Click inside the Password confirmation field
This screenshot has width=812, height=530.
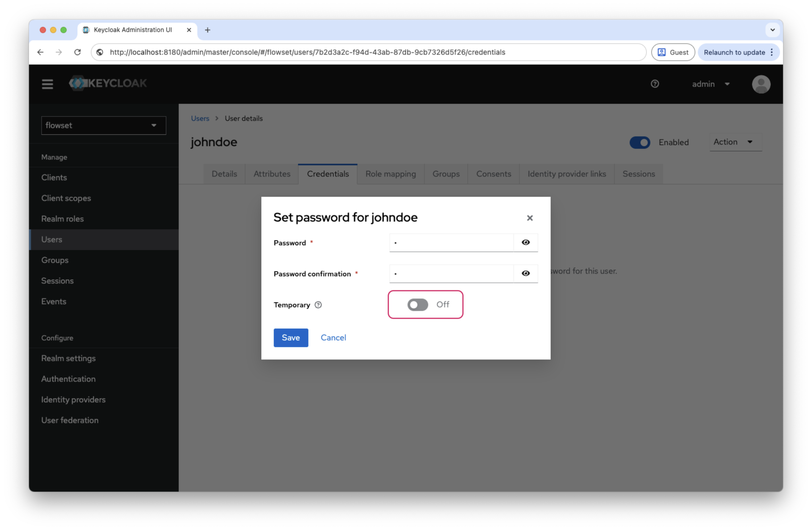click(451, 273)
